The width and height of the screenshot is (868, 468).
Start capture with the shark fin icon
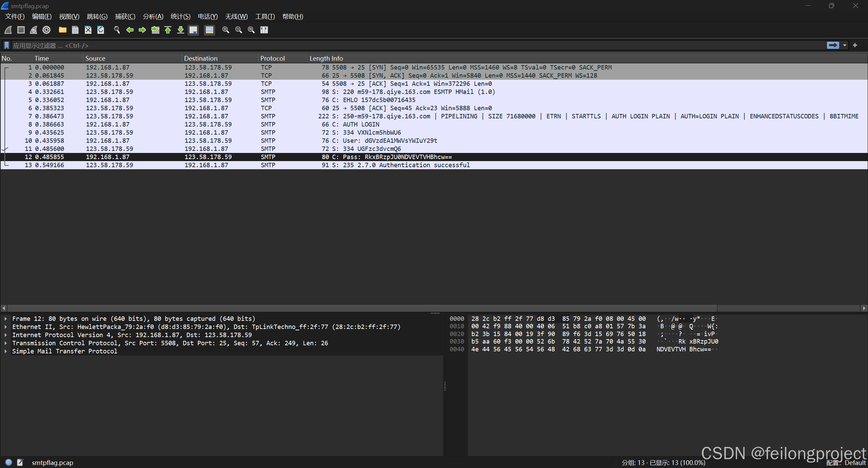click(x=8, y=30)
